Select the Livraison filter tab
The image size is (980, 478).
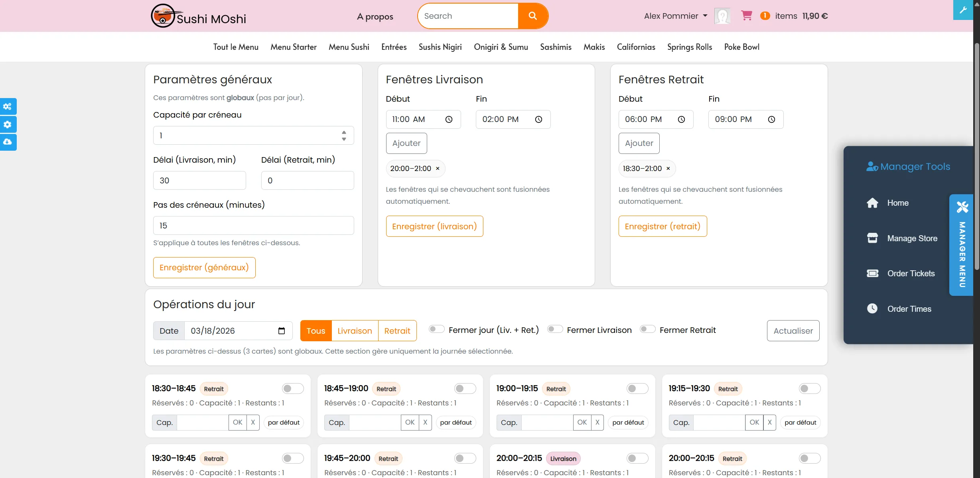pos(355,330)
